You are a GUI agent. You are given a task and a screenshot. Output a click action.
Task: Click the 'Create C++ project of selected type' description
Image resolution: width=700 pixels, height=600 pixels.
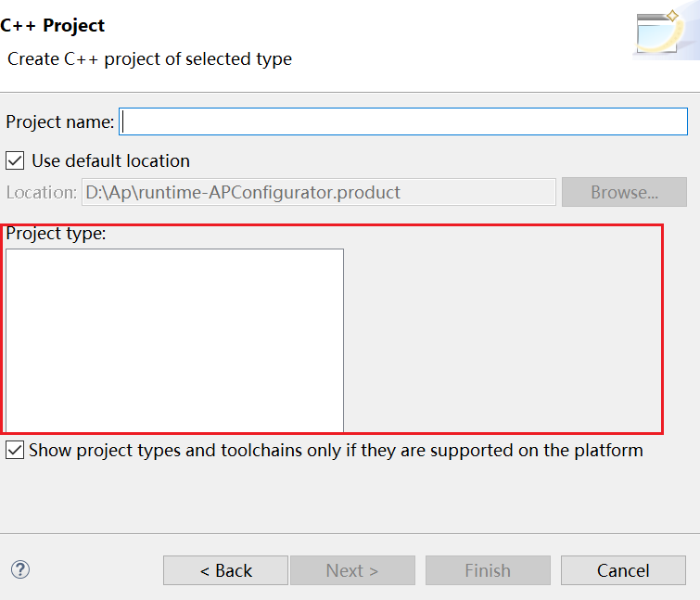coord(149,59)
